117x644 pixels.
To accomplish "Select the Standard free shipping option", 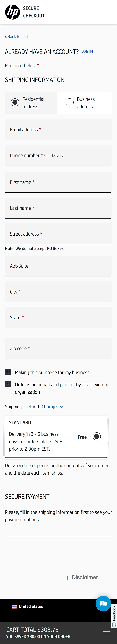I will 97,436.
